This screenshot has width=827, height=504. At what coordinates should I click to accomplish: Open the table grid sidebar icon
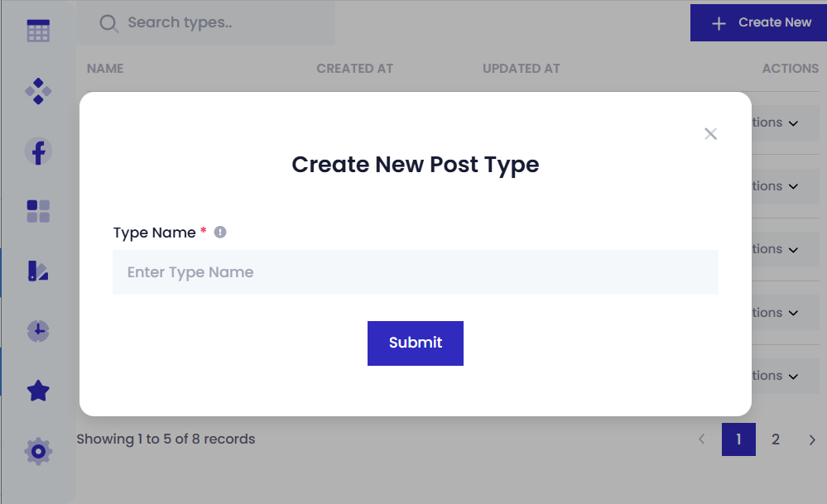click(x=38, y=31)
